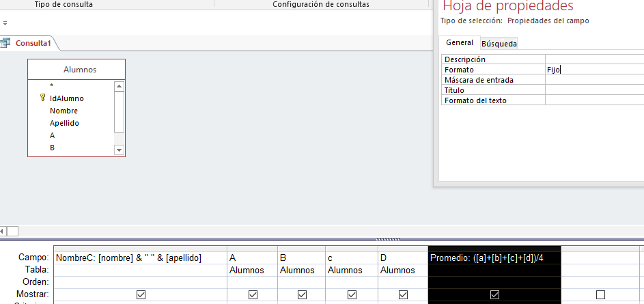This screenshot has height=304, width=644.
Task: Toggle the Mostrar checkbox for column B
Action: click(x=302, y=294)
